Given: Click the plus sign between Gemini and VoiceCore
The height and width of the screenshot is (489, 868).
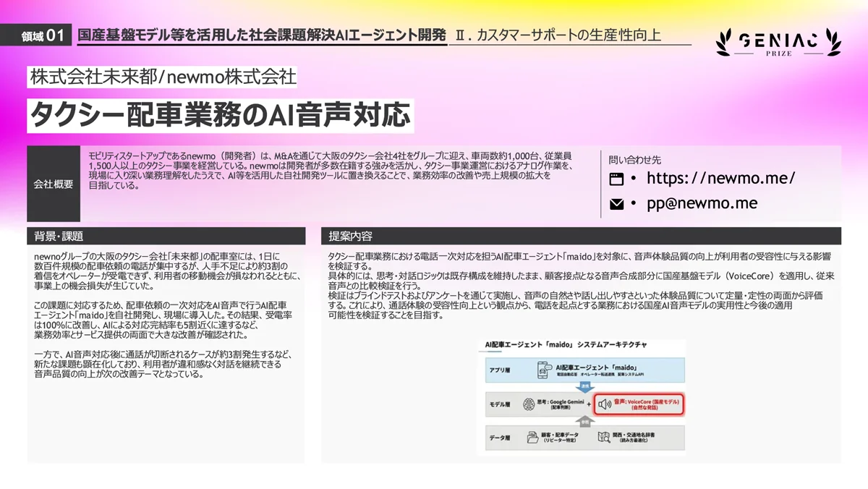Looking at the screenshot, I should click(589, 404).
